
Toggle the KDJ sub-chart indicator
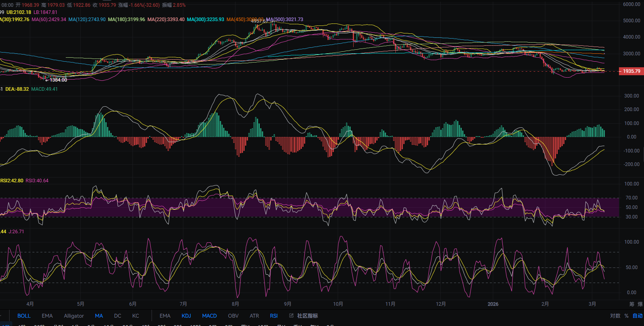click(186, 316)
